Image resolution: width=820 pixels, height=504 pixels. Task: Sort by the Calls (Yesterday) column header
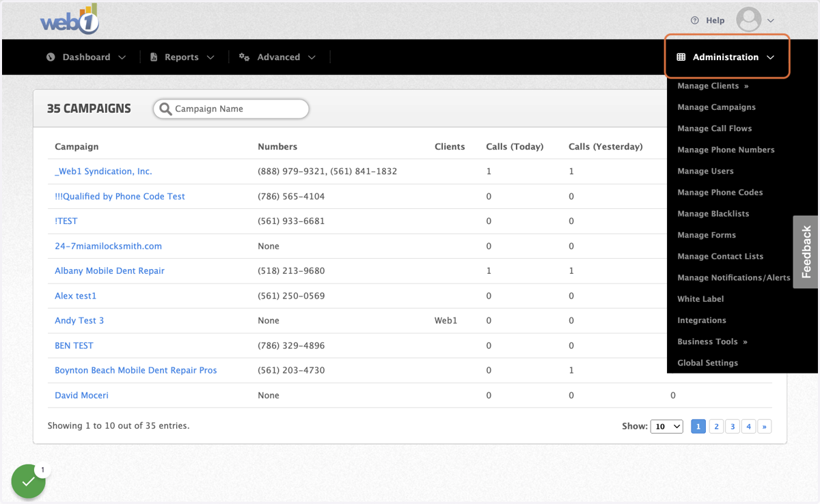click(x=605, y=147)
